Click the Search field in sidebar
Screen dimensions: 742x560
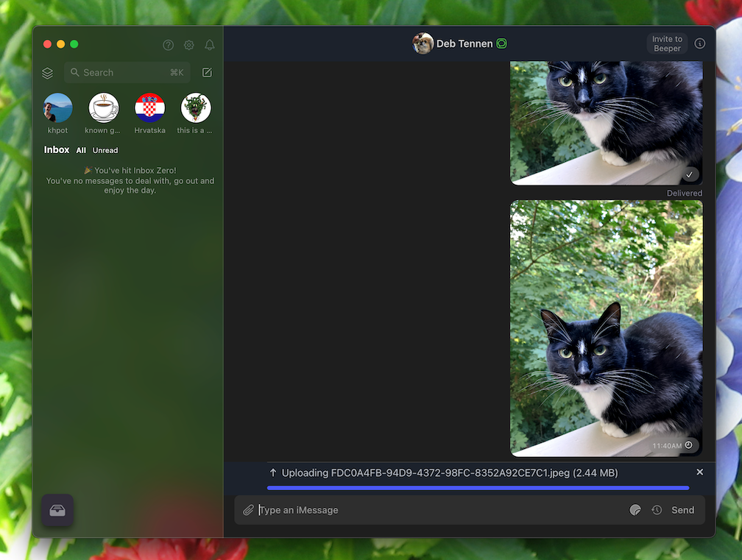click(x=127, y=72)
